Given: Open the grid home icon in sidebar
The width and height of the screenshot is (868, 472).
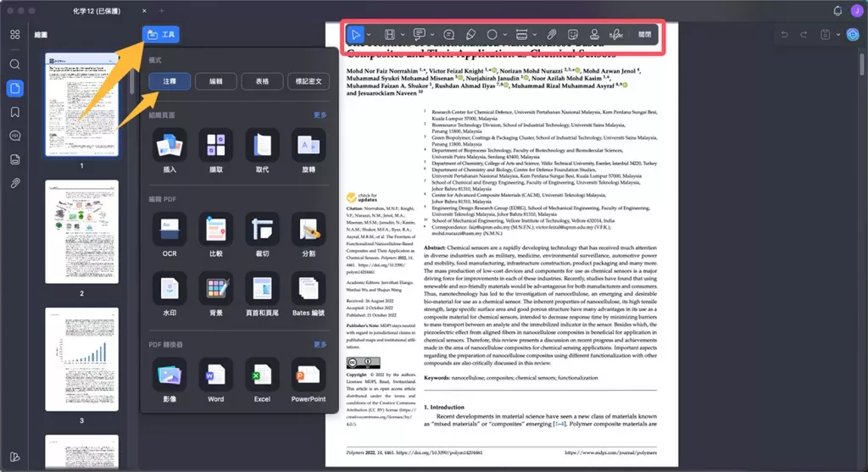Looking at the screenshot, I should click(15, 34).
